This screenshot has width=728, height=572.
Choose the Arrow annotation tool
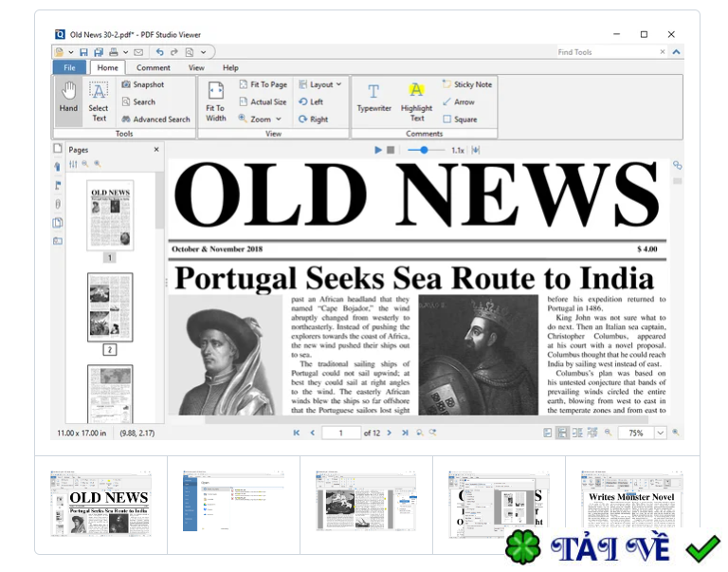tap(459, 101)
